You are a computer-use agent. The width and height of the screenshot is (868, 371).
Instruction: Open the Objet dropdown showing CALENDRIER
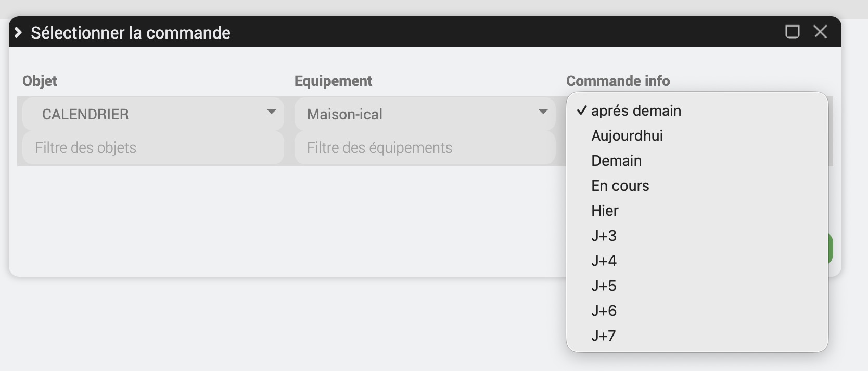coord(153,114)
